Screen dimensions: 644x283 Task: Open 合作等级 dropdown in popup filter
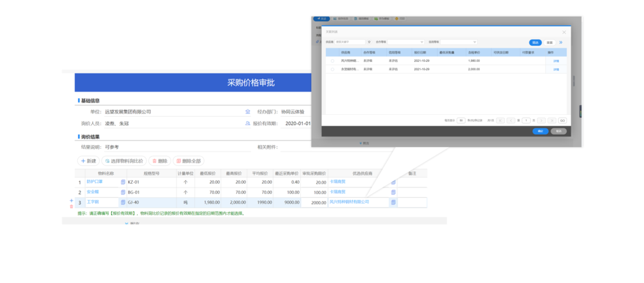pos(406,42)
